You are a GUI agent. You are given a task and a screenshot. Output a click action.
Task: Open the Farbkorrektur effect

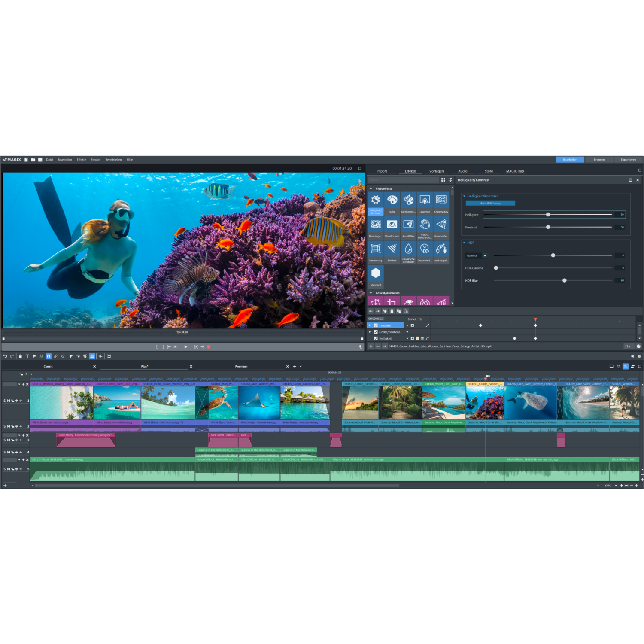pos(408,200)
